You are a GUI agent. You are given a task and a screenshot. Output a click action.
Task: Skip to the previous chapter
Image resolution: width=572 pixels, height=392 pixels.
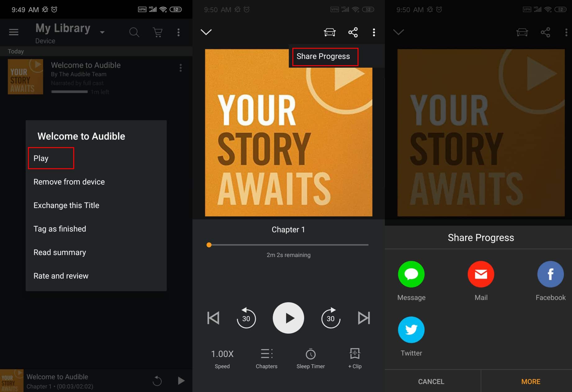(213, 318)
